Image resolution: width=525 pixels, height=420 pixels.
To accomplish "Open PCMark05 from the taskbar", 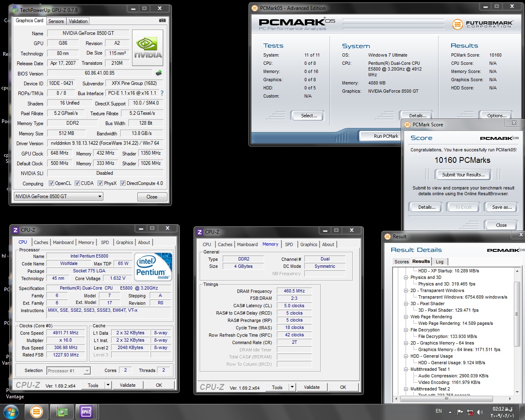I will pyautogui.click(x=36, y=411).
